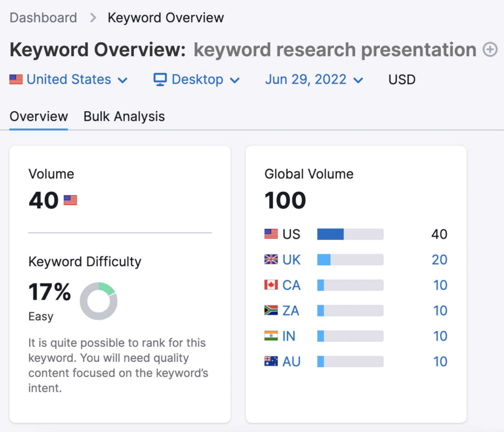504x432 pixels.
Task: Go to Dashboard breadcrumb
Action: coord(43,18)
